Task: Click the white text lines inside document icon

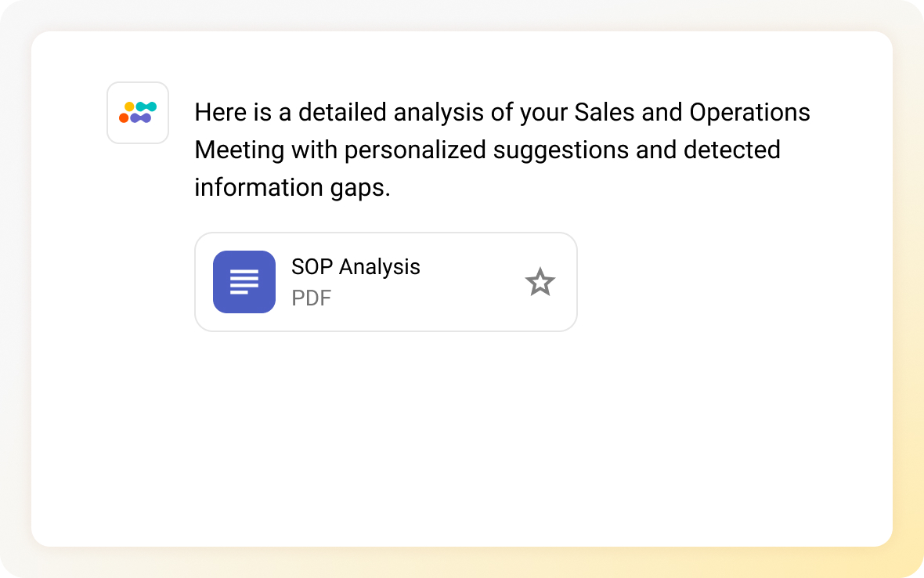Action: pyautogui.click(x=244, y=282)
